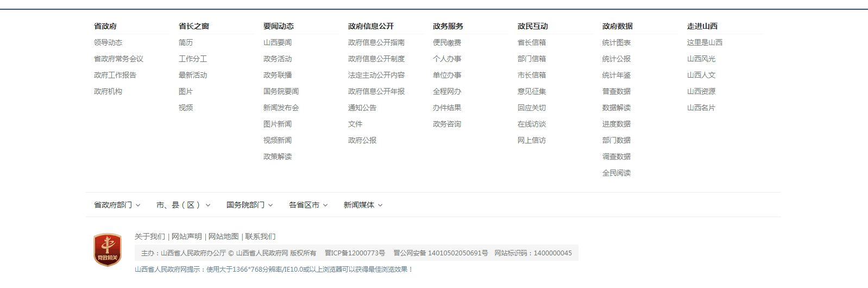Open the 山西名片 link
Image resolution: width=868 pixels, height=288 pixels.
pyautogui.click(x=701, y=108)
